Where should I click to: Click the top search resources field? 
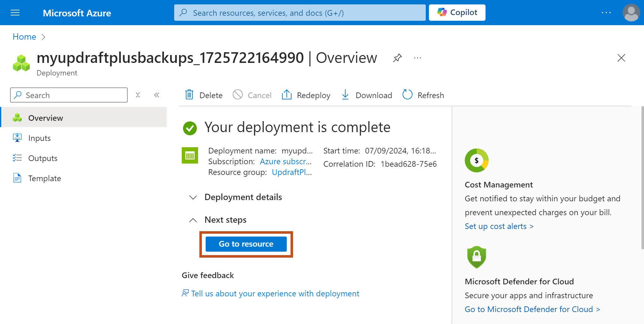pyautogui.click(x=300, y=13)
